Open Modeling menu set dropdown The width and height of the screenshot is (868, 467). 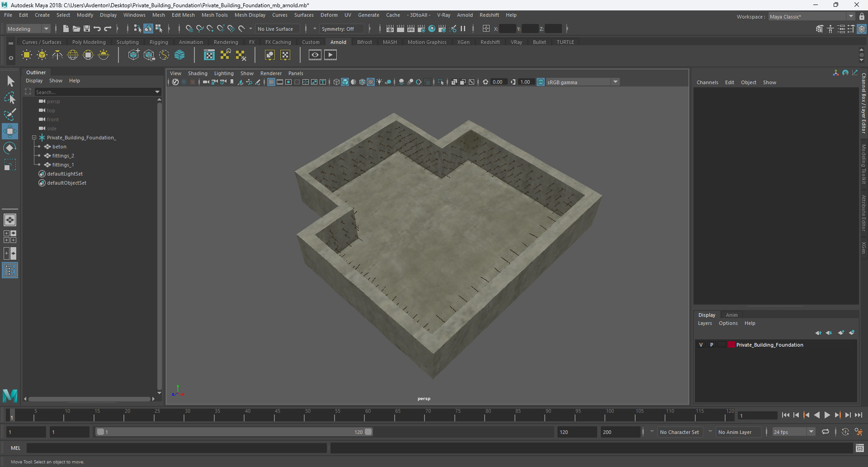tap(28, 29)
